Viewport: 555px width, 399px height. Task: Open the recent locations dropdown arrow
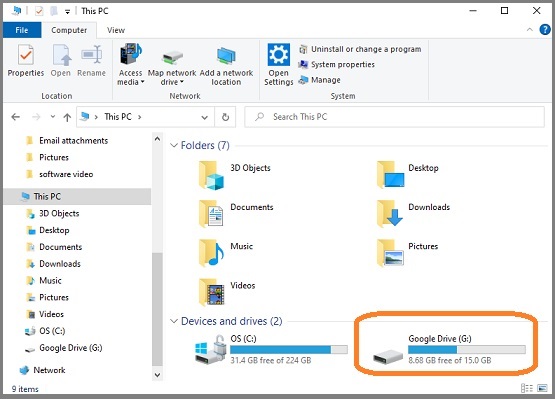[53, 116]
